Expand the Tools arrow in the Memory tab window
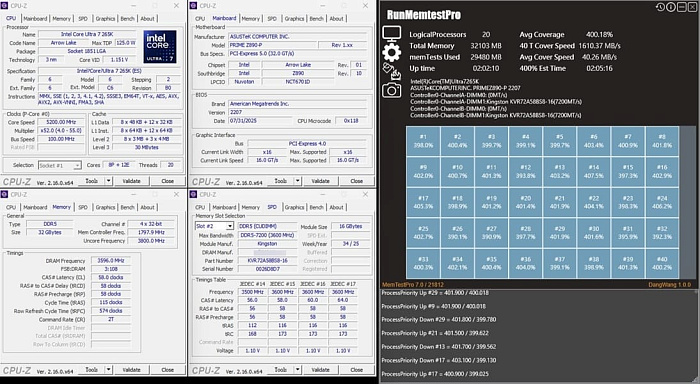This screenshot has height=384, width=700. 108,370
